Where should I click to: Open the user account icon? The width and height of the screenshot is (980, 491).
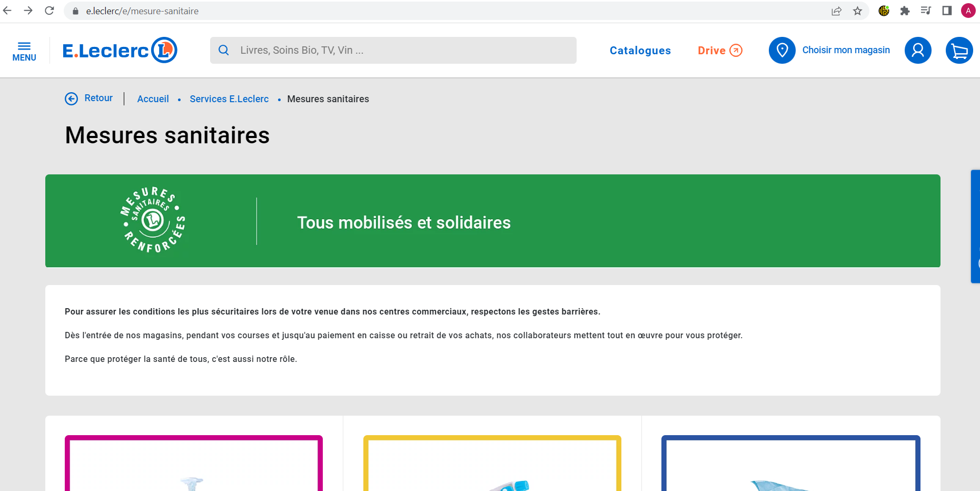click(x=918, y=50)
